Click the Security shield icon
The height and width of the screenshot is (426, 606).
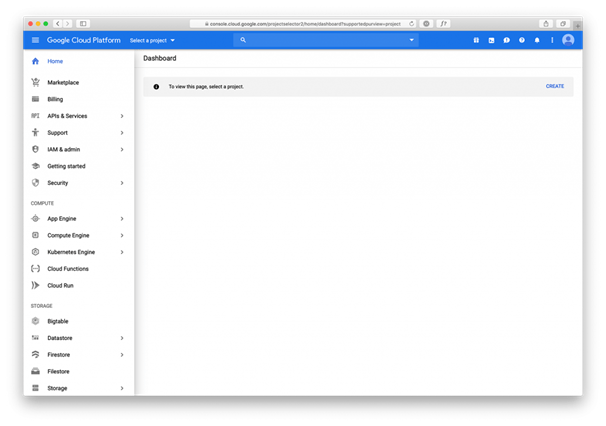point(36,182)
